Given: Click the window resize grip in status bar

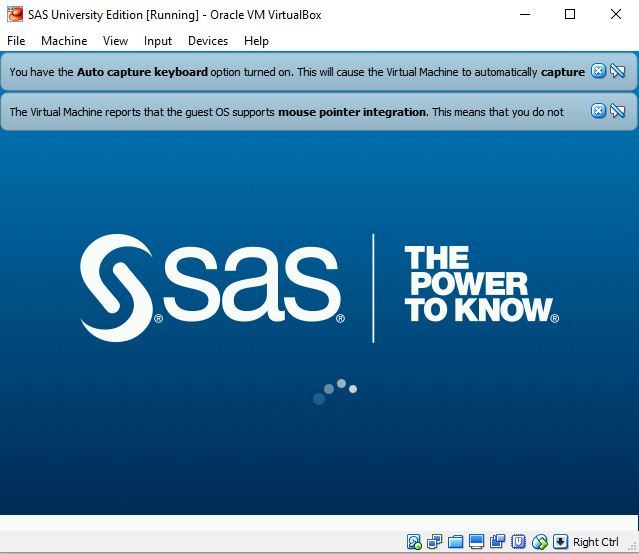Looking at the screenshot, I should (633, 547).
